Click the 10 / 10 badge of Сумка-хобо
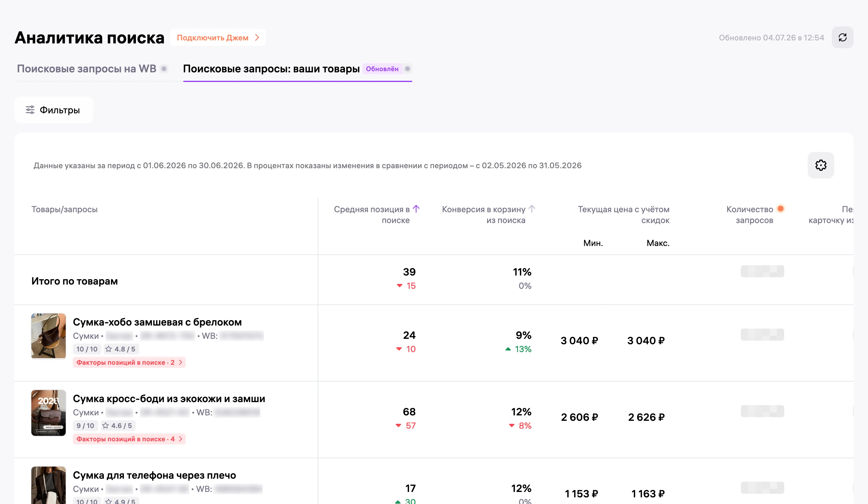 click(x=87, y=349)
